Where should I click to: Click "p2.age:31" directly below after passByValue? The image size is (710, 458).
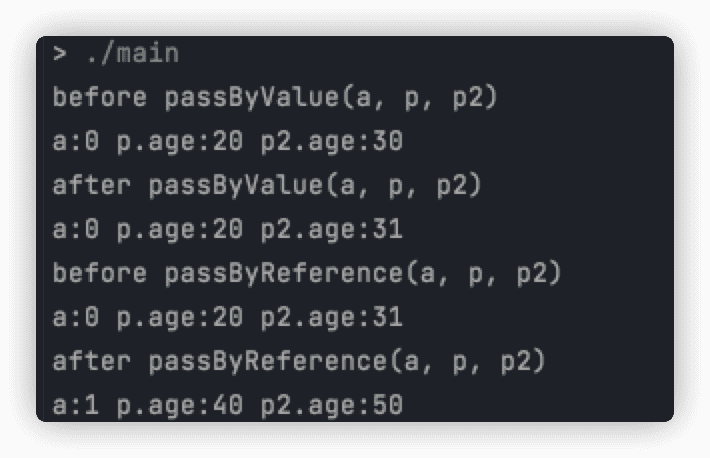click(331, 230)
